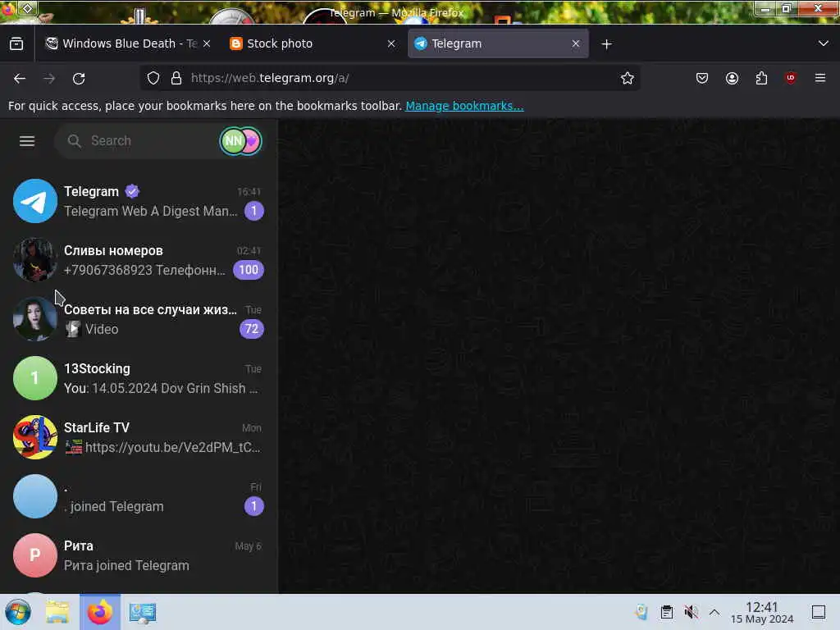Open the uBlock Origin extension icon

791,78
